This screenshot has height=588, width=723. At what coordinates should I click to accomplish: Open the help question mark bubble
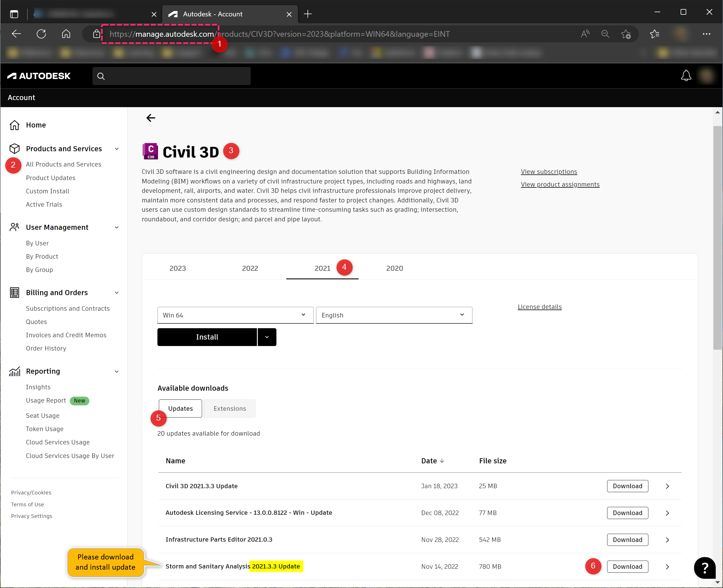(x=704, y=567)
